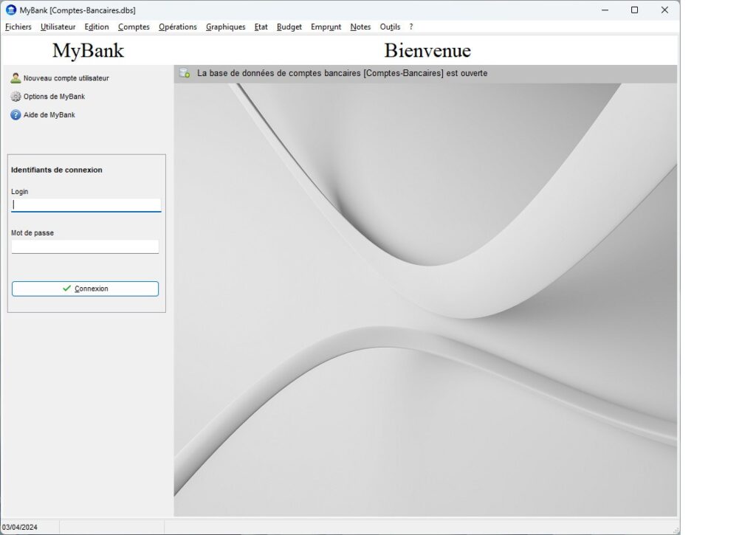
Task: Click the Connexion button
Action: tap(85, 289)
